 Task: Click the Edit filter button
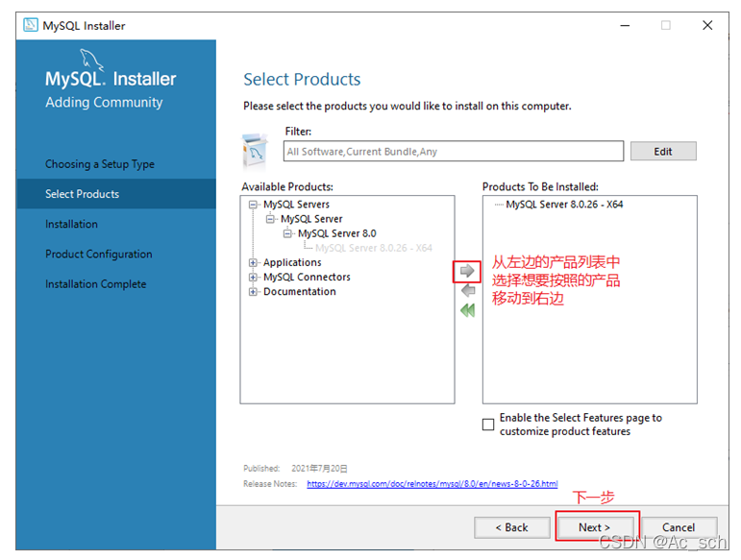point(663,151)
